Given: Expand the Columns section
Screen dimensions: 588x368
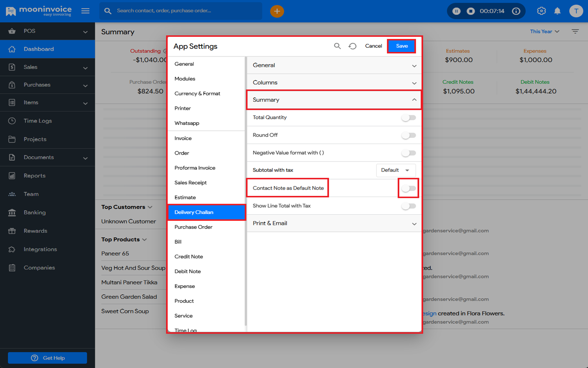Looking at the screenshot, I should [x=334, y=83].
